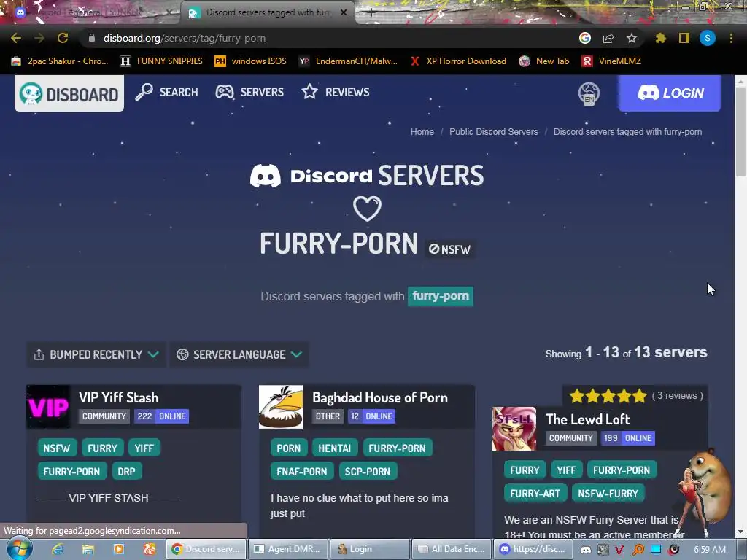Image resolution: width=747 pixels, height=560 pixels.
Task: Click the NSFW badge beside the title
Action: pos(449,249)
